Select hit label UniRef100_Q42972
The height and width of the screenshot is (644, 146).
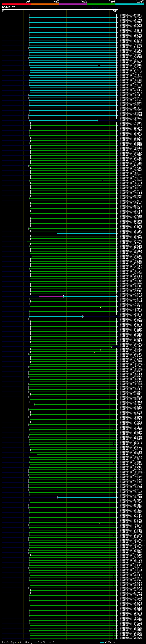coord(131,70)
